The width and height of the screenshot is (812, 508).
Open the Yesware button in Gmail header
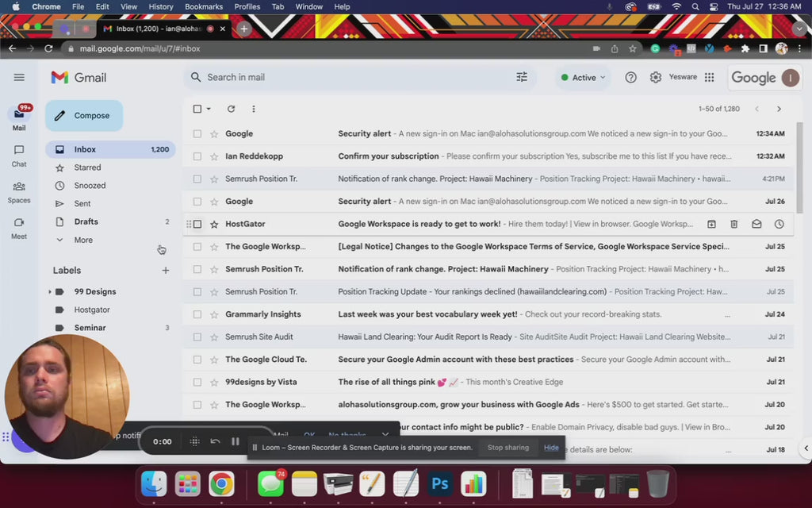tap(683, 77)
